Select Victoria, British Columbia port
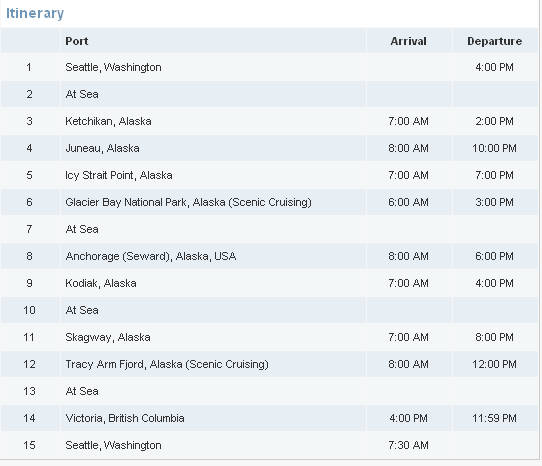This screenshot has width=542, height=466. click(125, 418)
